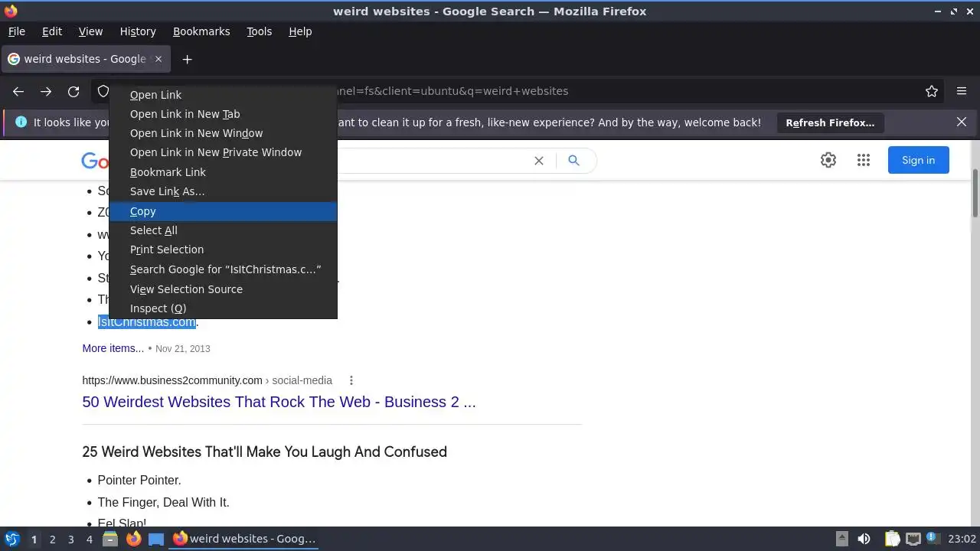Choose Open Link in New Tab
This screenshot has height=551, width=980.
223,114
